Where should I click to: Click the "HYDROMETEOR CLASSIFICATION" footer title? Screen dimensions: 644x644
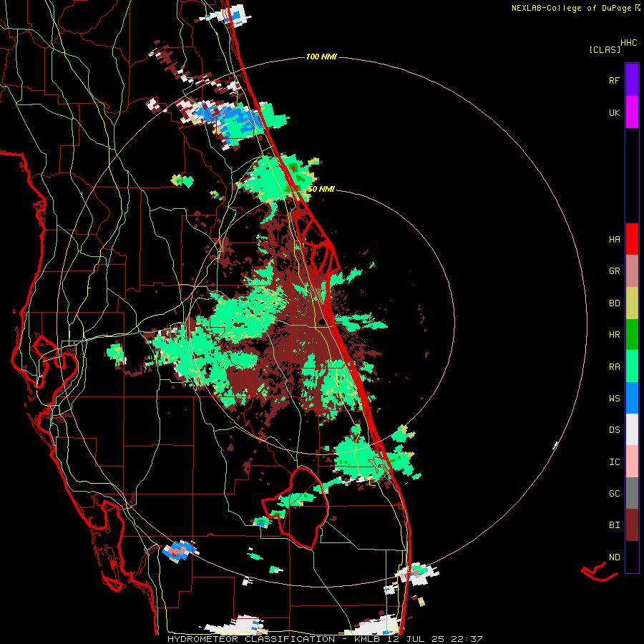pyautogui.click(x=251, y=639)
